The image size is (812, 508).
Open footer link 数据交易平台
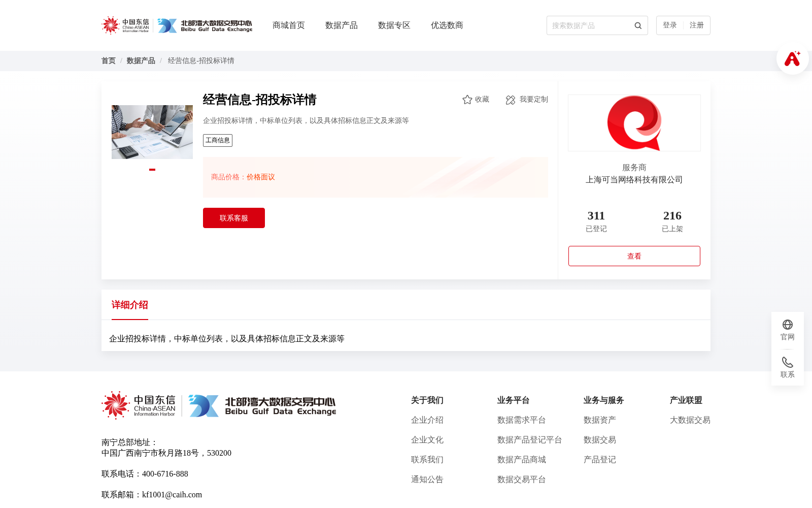(522, 480)
